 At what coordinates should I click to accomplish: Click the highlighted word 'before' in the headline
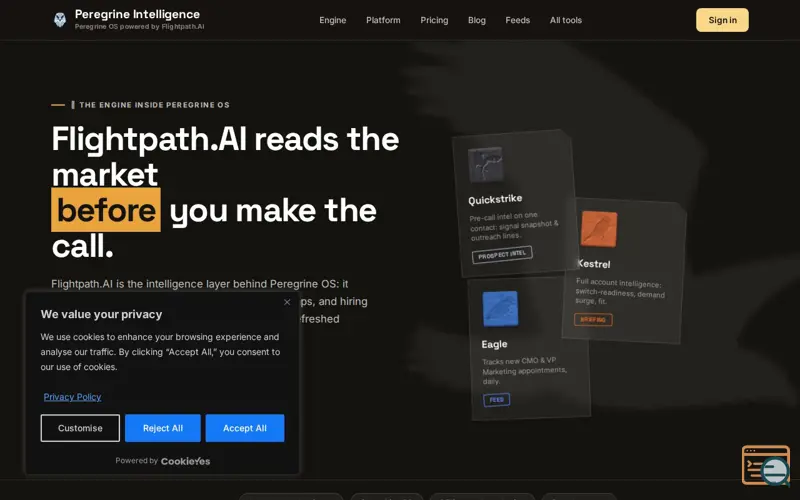[106, 210]
